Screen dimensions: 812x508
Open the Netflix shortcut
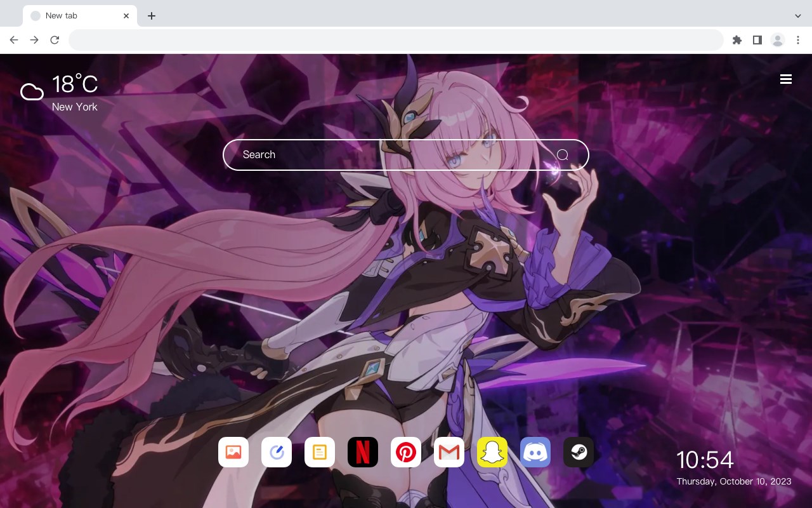click(363, 452)
